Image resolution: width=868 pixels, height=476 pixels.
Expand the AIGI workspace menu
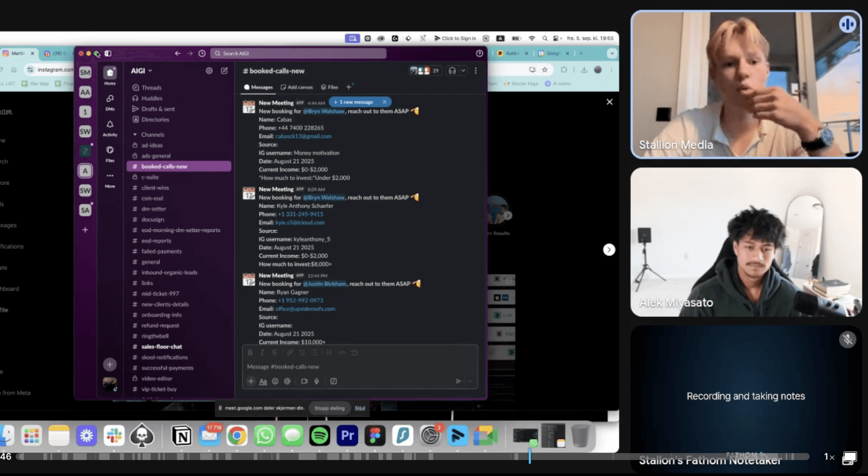pos(141,71)
